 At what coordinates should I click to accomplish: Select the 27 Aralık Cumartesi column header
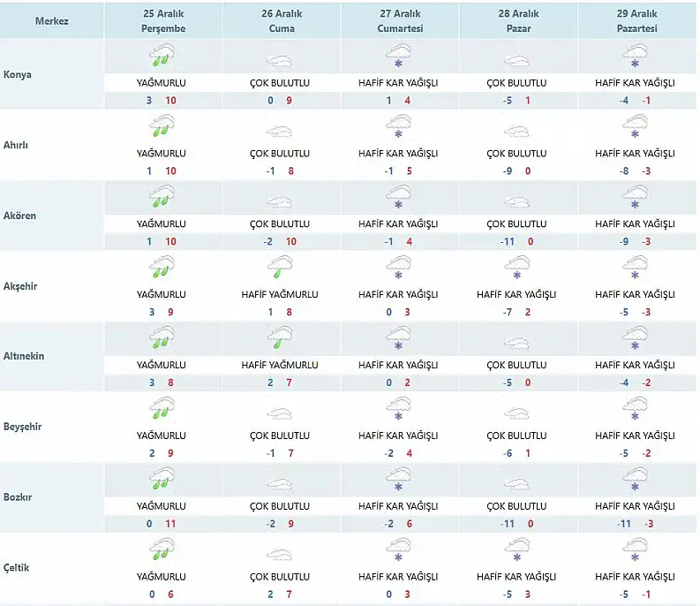tap(398, 20)
